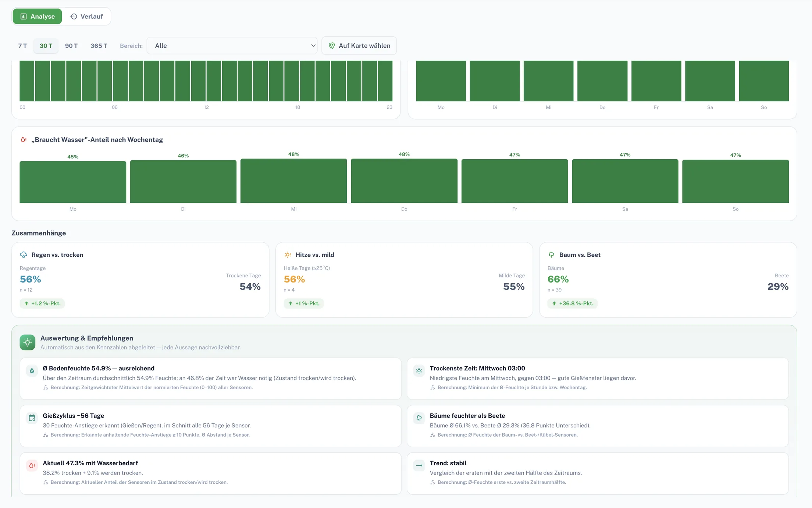Click the Auf Karte wählen button

point(359,46)
